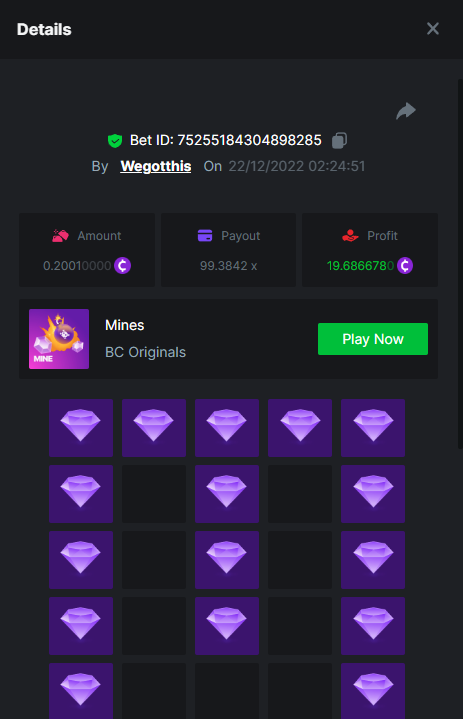The height and width of the screenshot is (719, 463).
Task: Copy the Bet ID with clipboard icon
Action: (x=339, y=140)
